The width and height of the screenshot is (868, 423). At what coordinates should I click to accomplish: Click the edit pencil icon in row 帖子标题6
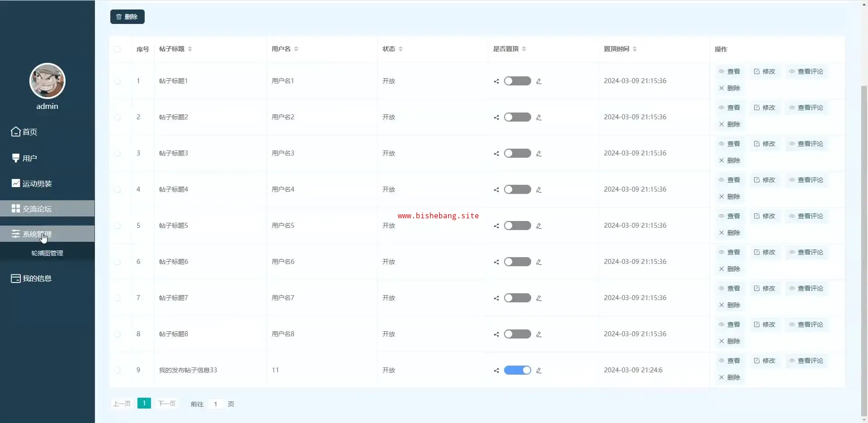point(539,262)
